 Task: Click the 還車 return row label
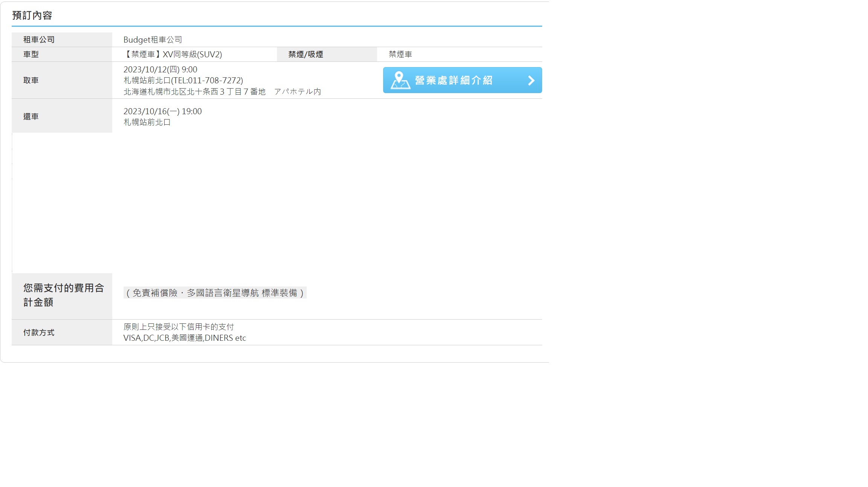click(31, 116)
